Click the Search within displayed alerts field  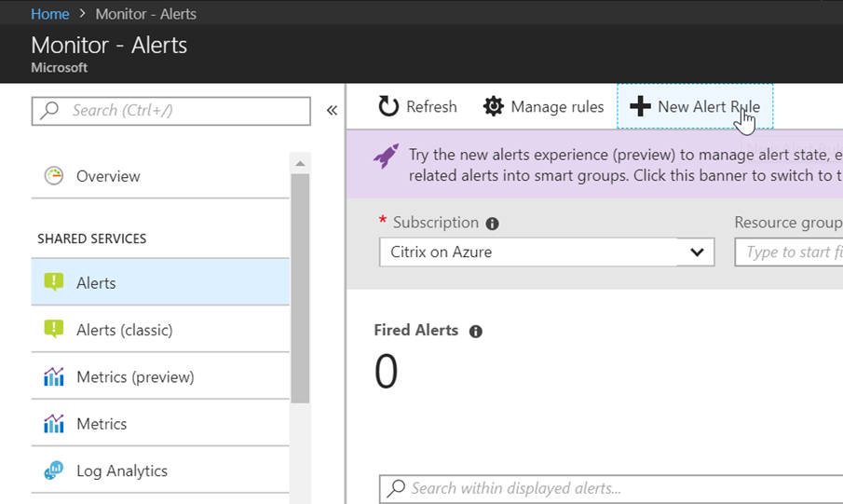611,488
